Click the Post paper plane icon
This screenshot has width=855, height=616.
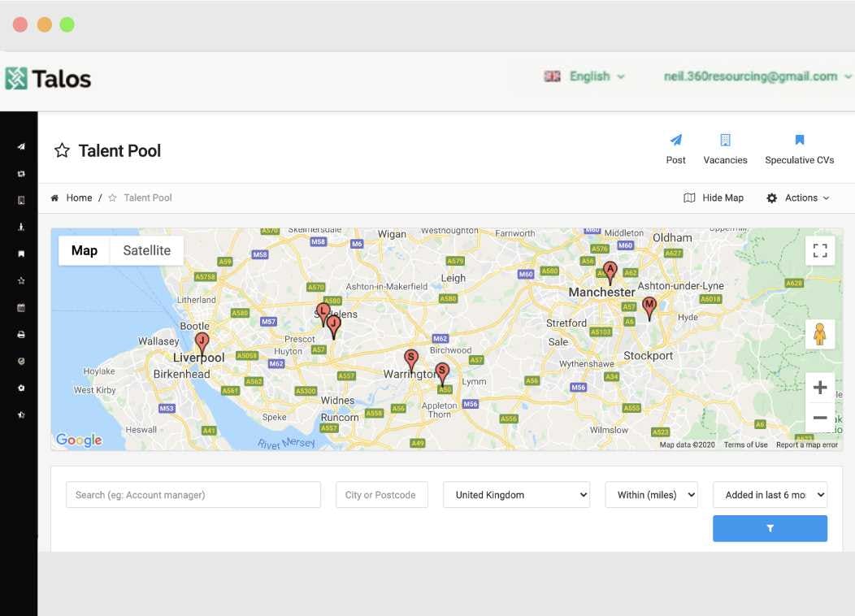click(x=675, y=139)
